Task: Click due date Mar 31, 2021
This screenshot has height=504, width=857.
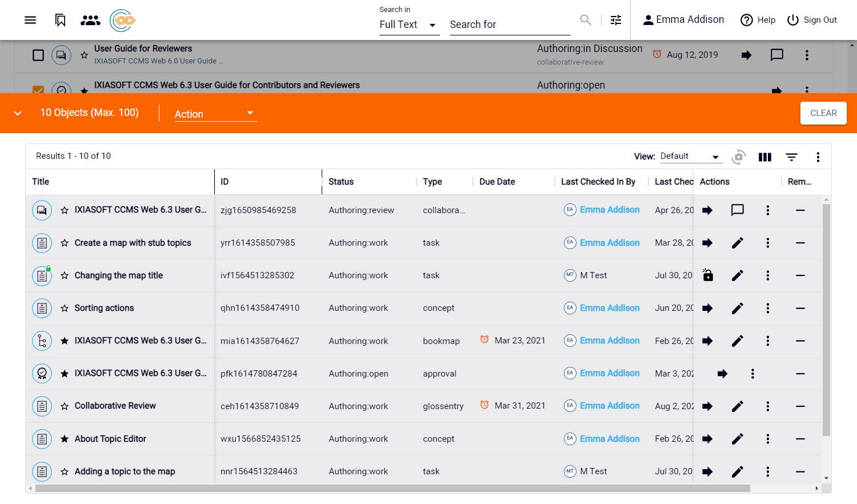Action: click(520, 406)
